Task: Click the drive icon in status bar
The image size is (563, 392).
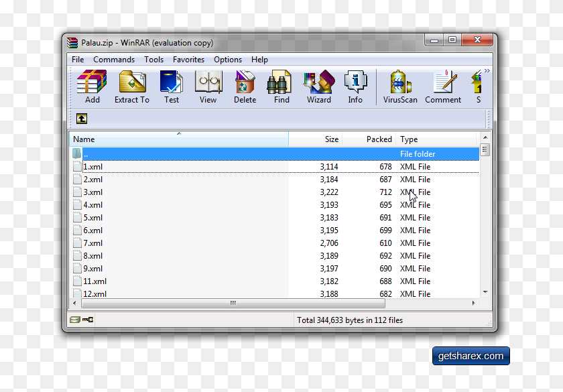Action: 74,320
